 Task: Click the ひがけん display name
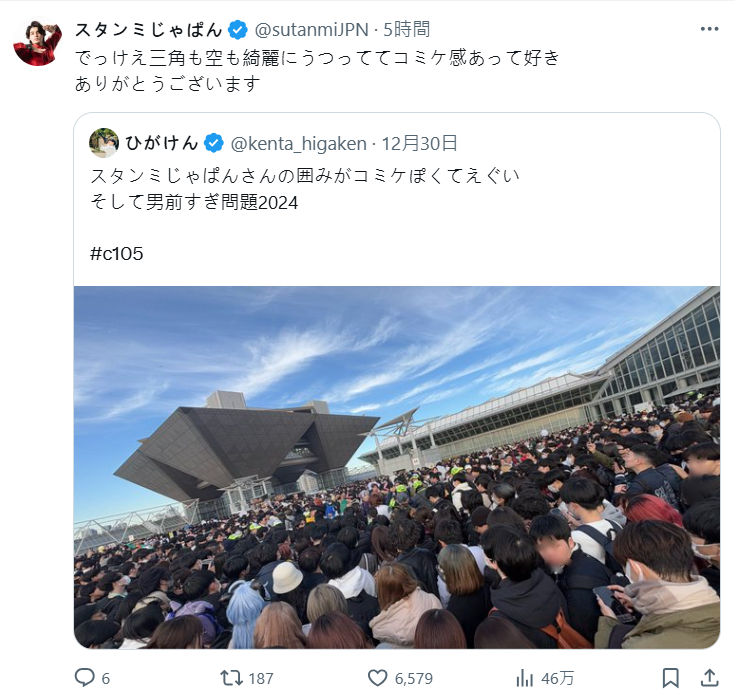click(x=162, y=143)
